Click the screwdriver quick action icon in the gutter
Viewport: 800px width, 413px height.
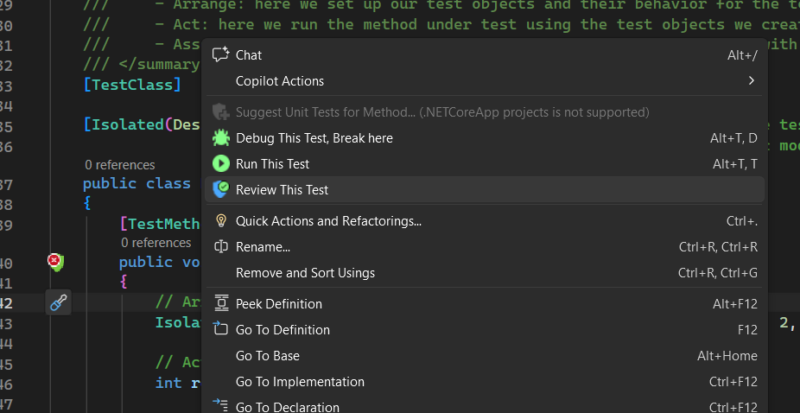point(58,303)
